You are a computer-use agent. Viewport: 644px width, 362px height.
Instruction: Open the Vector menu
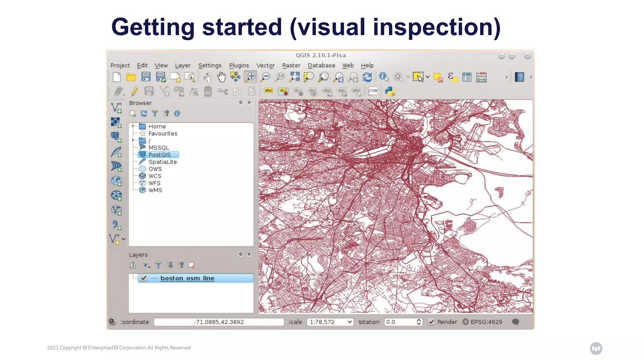pos(265,65)
